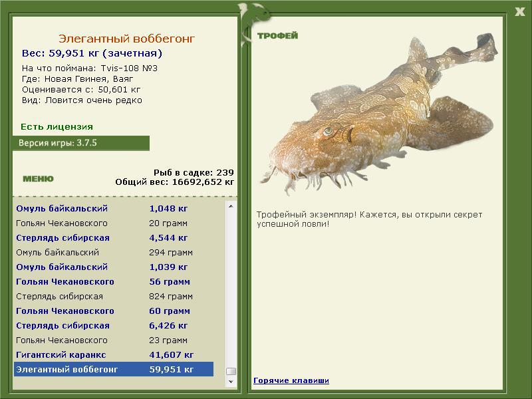Close the trophy window with the X
The height and width of the screenshot is (399, 532).
520,12
